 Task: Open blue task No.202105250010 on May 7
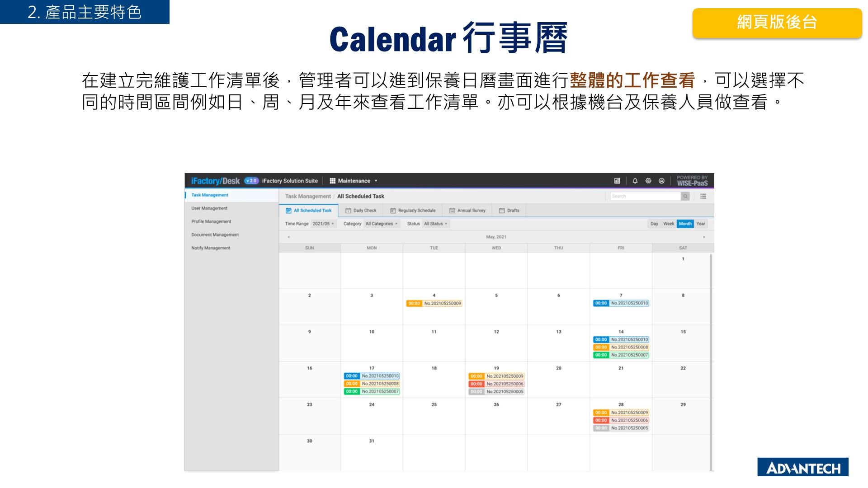click(x=621, y=303)
